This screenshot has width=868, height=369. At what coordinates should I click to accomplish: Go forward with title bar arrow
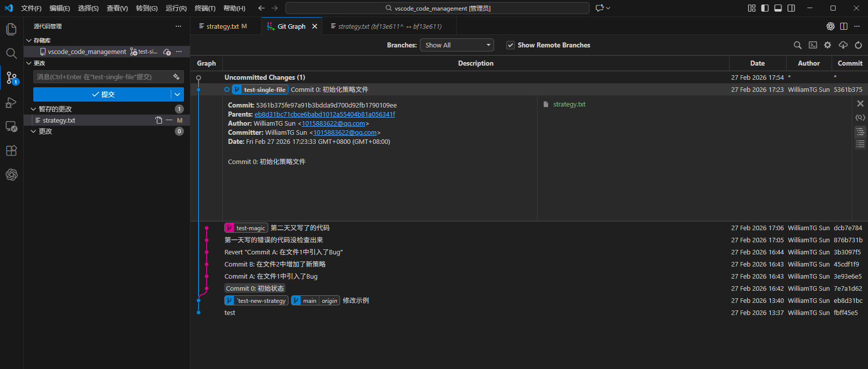point(274,8)
